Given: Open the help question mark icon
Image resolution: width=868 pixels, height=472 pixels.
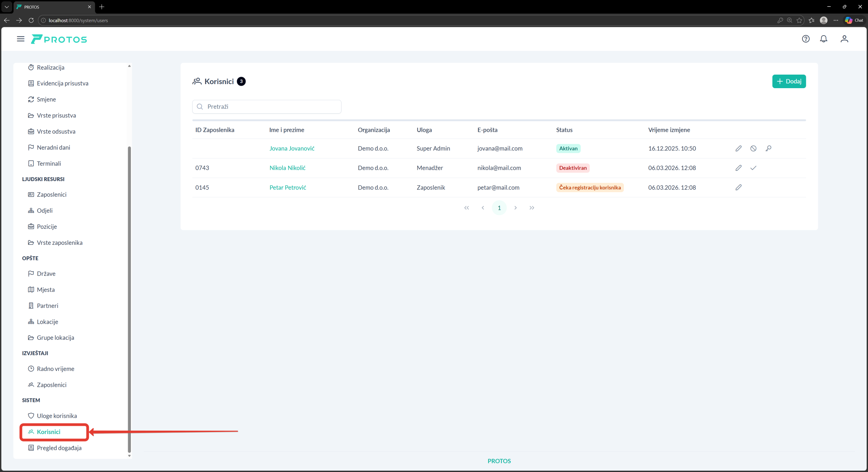Looking at the screenshot, I should (x=806, y=39).
